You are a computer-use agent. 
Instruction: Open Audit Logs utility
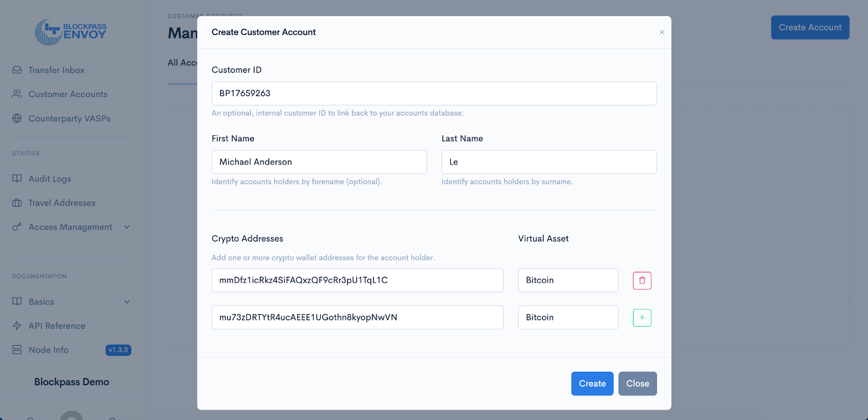pos(50,179)
